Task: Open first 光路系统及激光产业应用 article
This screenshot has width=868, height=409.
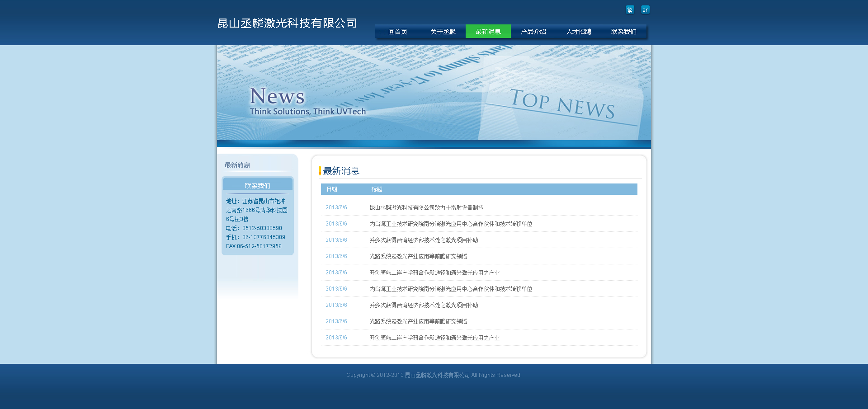Action: [418, 256]
